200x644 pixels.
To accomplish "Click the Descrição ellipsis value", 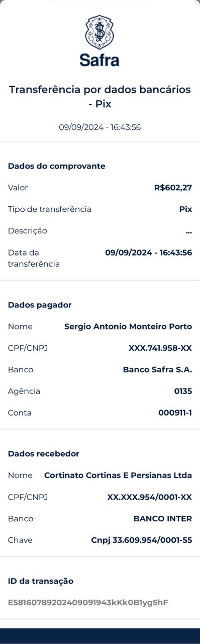I will click(188, 231).
